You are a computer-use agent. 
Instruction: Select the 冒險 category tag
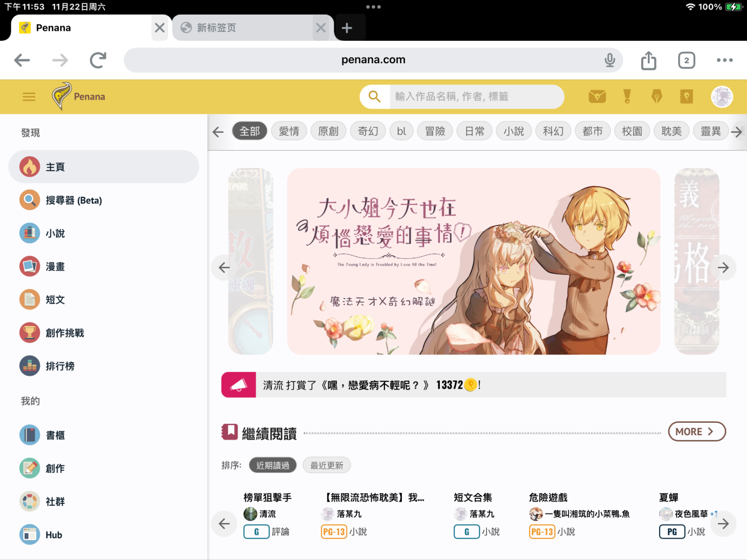pos(435,131)
